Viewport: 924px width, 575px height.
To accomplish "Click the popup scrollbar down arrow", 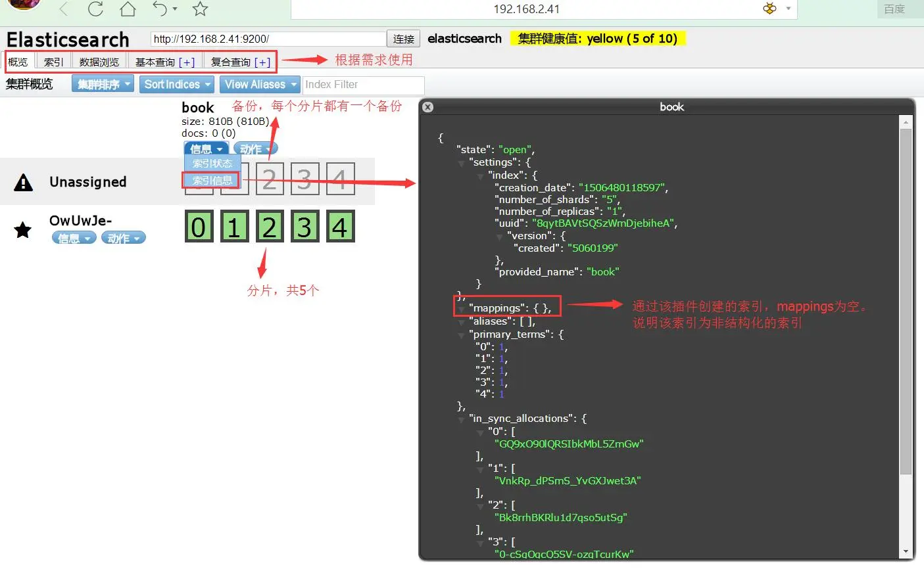I will click(906, 552).
